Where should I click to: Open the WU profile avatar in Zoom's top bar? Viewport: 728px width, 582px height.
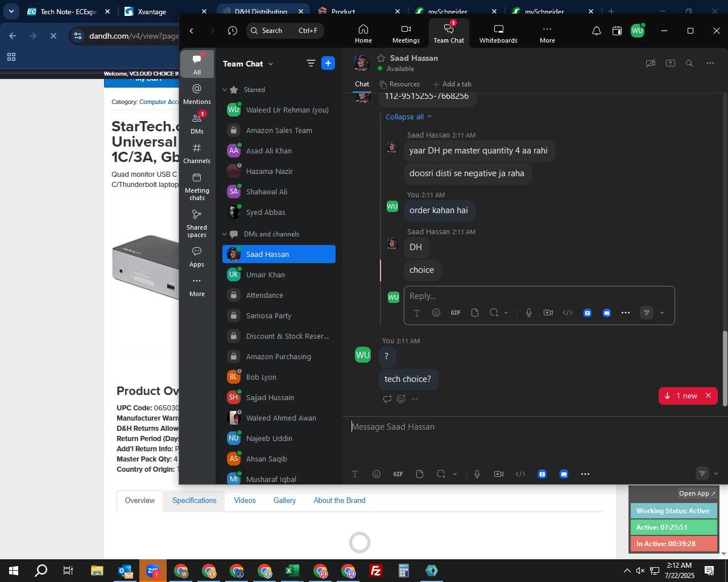pyautogui.click(x=638, y=31)
